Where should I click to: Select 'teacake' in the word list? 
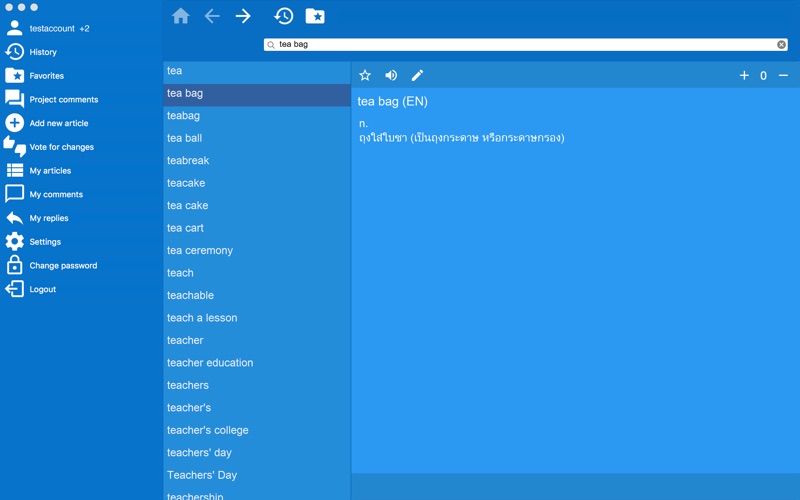point(257,183)
